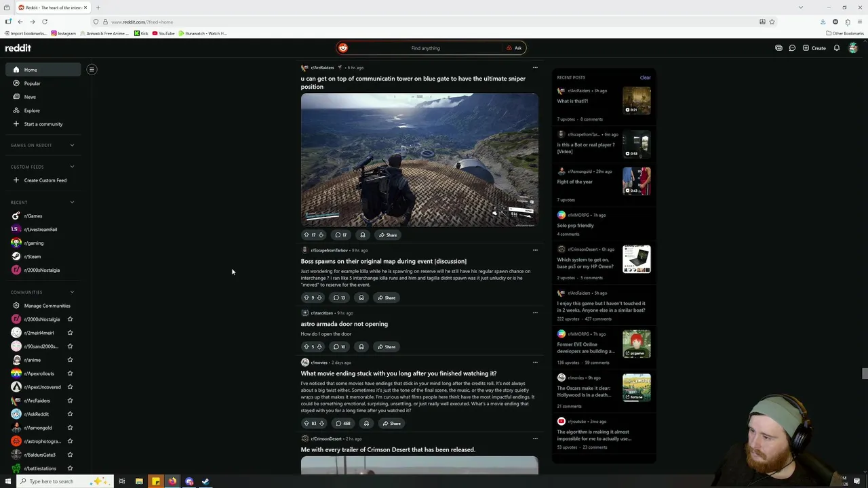Upvote the ArcRaiders communication tower post
Screen dimensions: 868x488
306,235
